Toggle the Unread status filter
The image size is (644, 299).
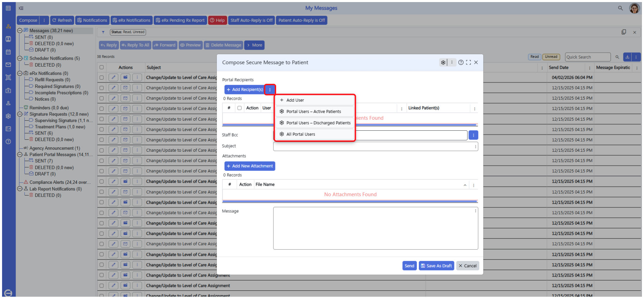coord(551,57)
